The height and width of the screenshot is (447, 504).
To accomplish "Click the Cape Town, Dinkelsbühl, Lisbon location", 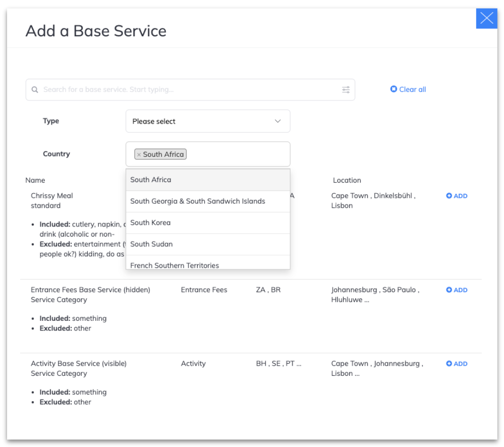I will 373,200.
